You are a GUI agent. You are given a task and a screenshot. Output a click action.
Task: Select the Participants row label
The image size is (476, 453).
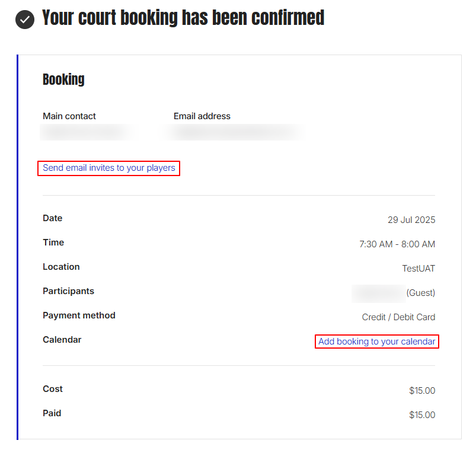coord(68,291)
